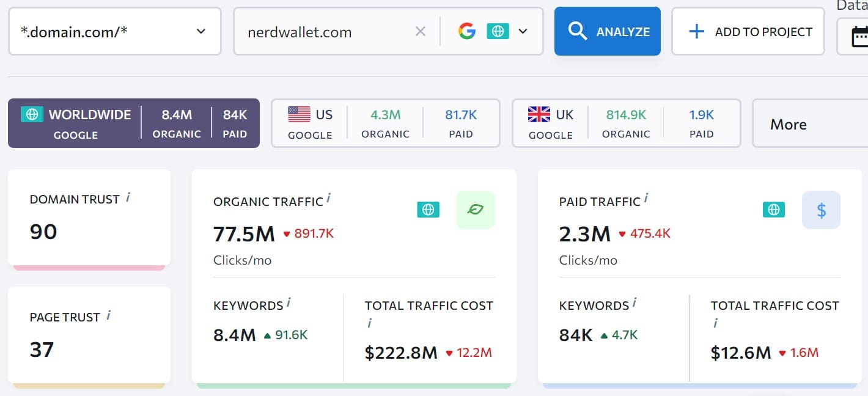The image size is (868, 396).
Task: Click globe icon in Paid Traffic card
Action: click(x=774, y=210)
